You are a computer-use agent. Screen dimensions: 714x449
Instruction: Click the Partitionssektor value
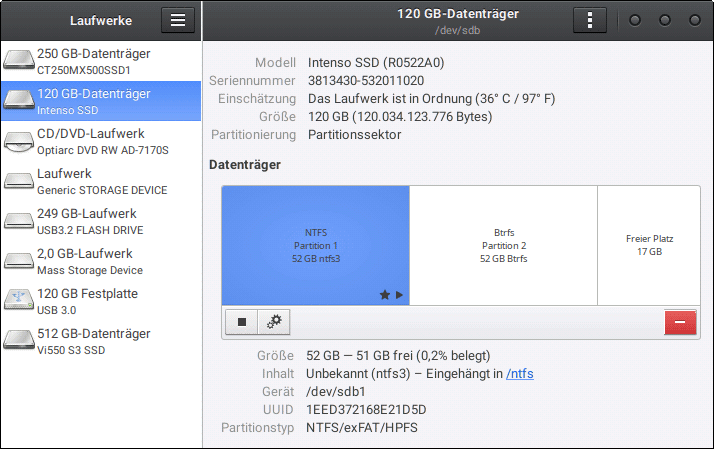[354, 135]
